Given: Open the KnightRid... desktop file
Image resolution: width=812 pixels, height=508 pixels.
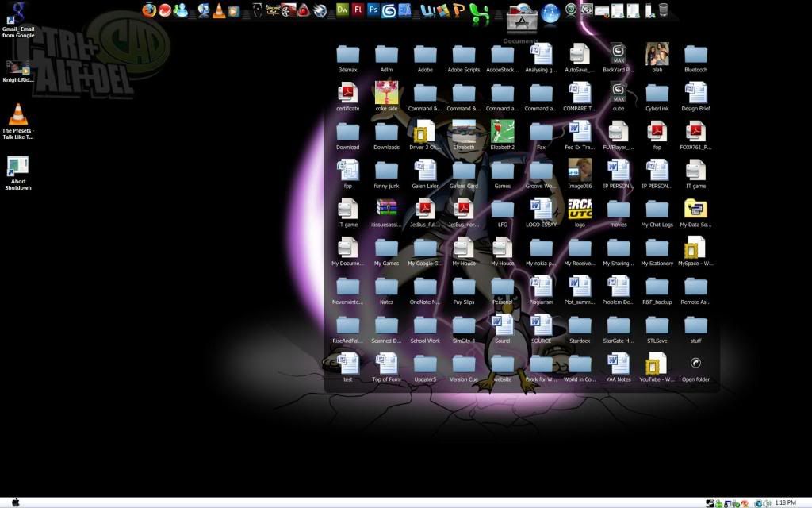Looking at the screenshot, I should tap(18, 71).
